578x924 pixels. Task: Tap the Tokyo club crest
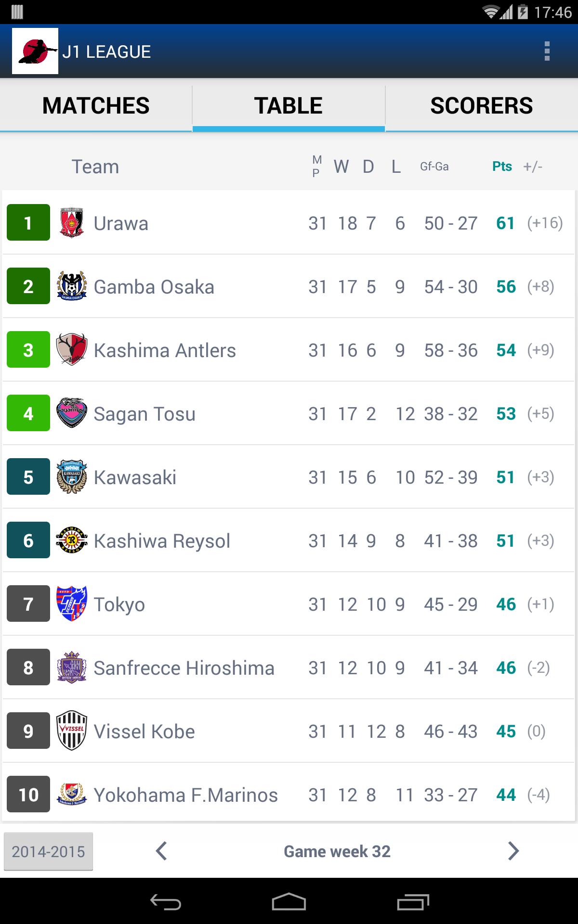coord(72,603)
